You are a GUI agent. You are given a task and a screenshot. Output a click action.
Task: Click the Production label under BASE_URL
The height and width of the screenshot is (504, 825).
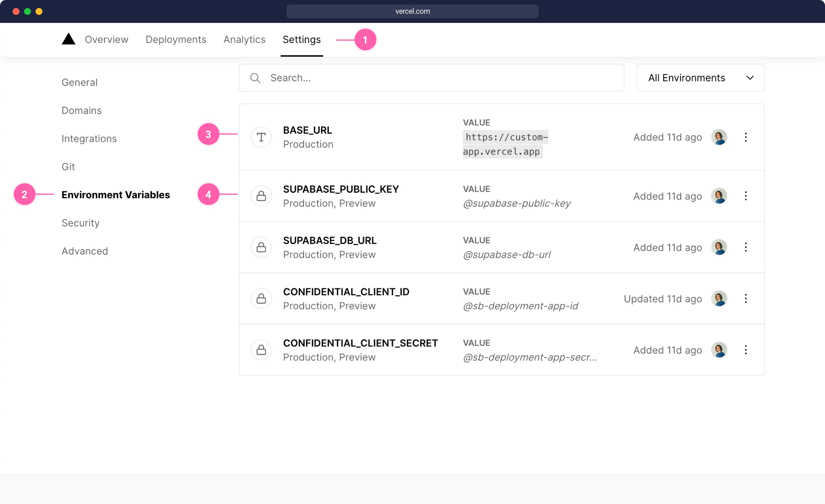(x=308, y=144)
